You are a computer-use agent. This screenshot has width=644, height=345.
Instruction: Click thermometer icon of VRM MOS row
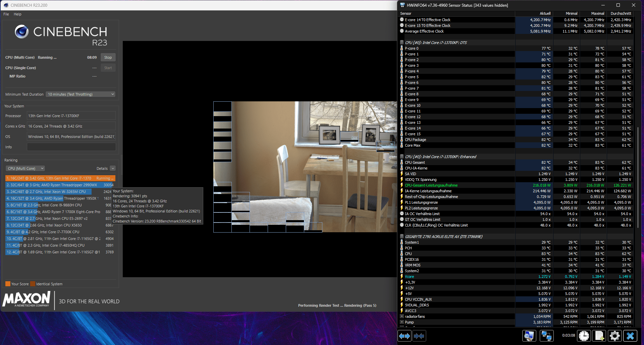402,265
